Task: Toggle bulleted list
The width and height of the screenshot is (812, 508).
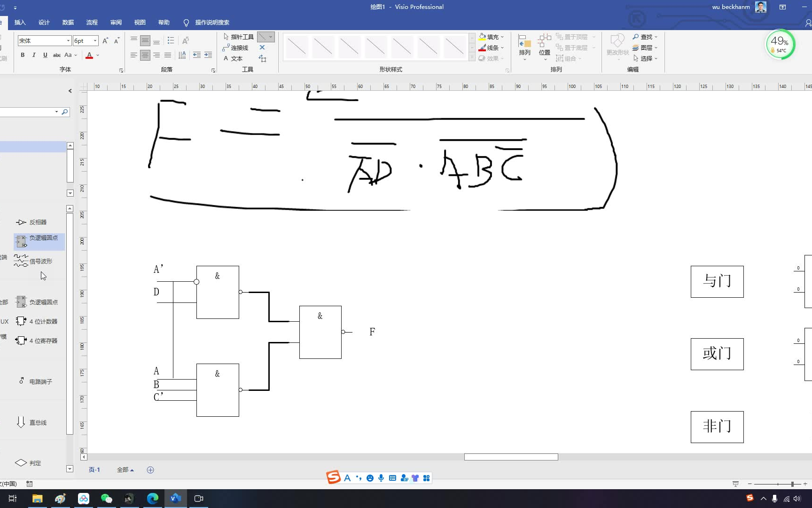Action: pos(171,40)
